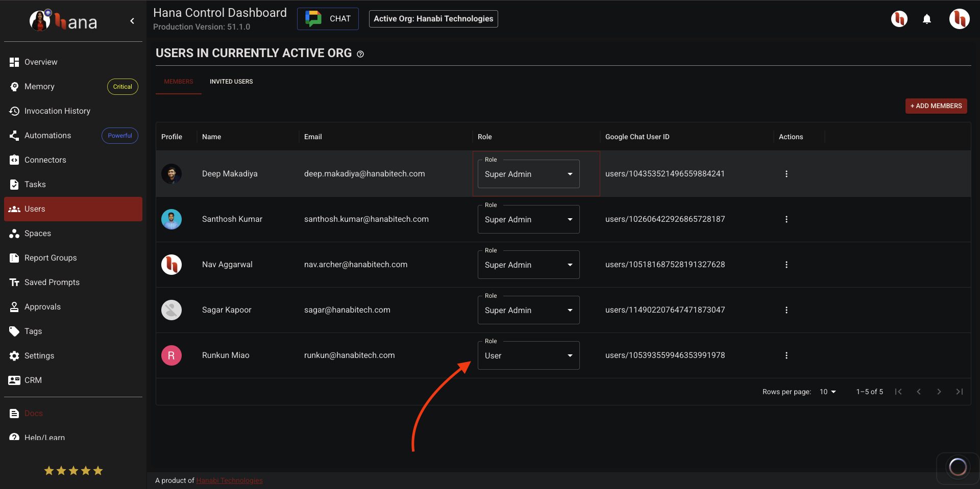Open Role dropdown for Deep Makadiya

click(x=528, y=174)
